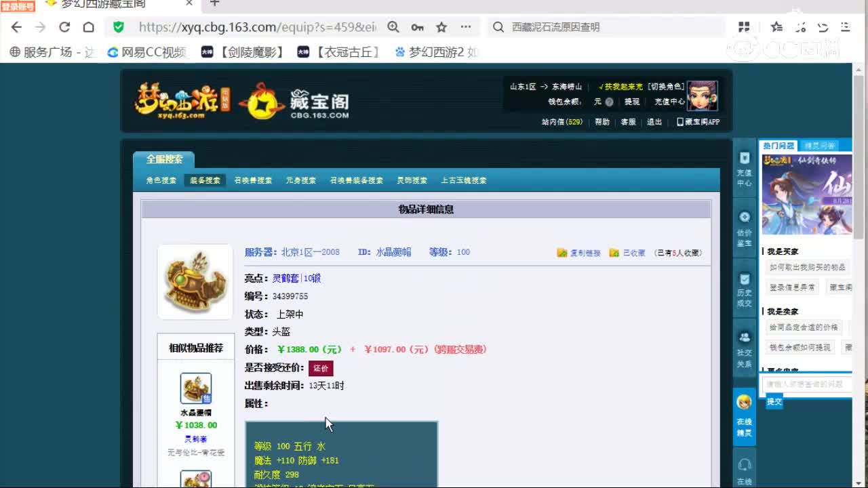Click the 梦幻西游 game logo

click(183, 100)
